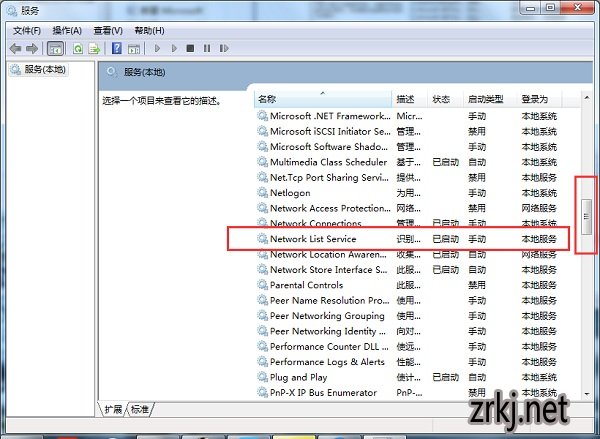Viewport: 600px width, 439px height.
Task: Open the 操作(A) menu
Action: [67, 31]
